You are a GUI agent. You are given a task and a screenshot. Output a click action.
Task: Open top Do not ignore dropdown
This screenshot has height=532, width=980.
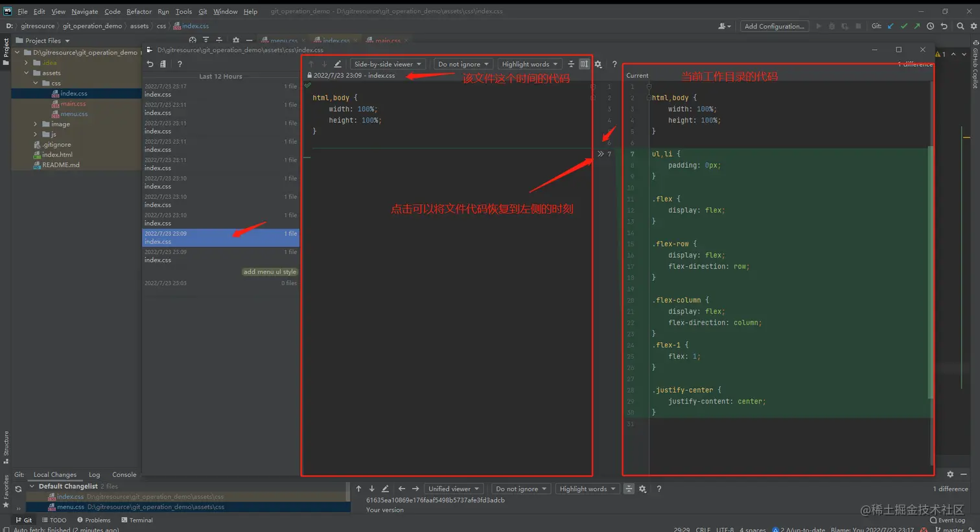(463, 64)
